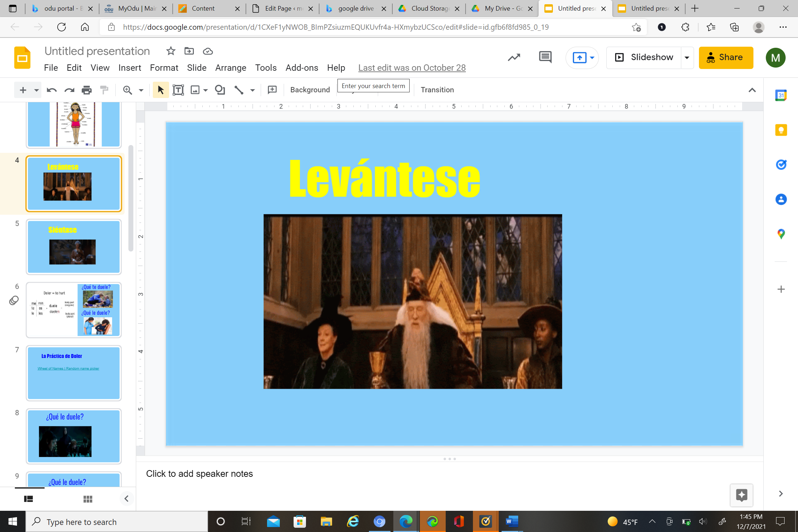Select slide 7 La Práctica de Doler thumbnail
This screenshot has height=532, width=798.
click(74, 373)
